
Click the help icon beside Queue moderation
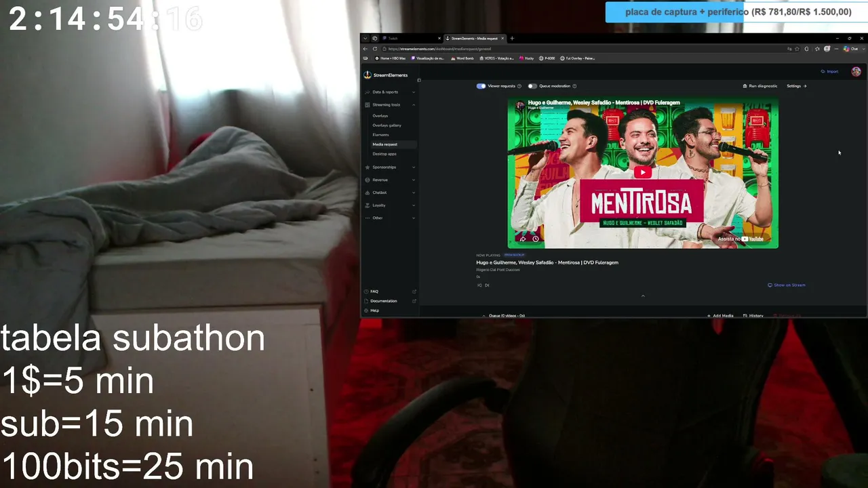pos(574,86)
